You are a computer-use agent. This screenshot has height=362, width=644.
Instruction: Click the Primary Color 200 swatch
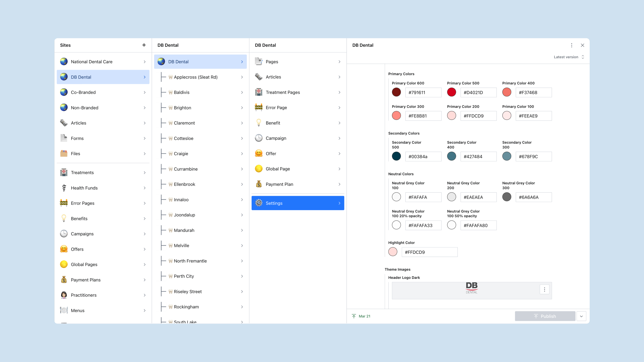[x=451, y=116]
